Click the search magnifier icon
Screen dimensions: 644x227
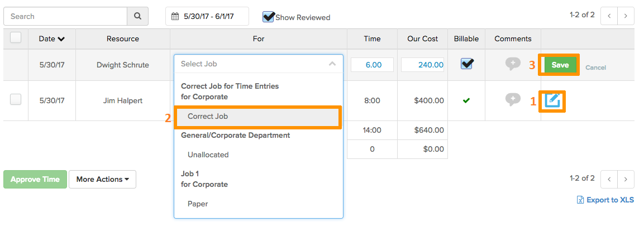point(137,16)
